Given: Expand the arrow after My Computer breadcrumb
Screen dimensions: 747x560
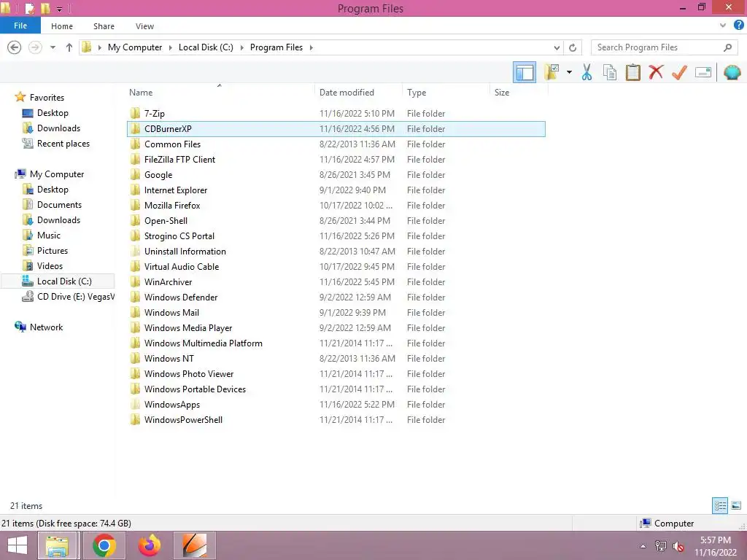Looking at the screenshot, I should coord(170,47).
